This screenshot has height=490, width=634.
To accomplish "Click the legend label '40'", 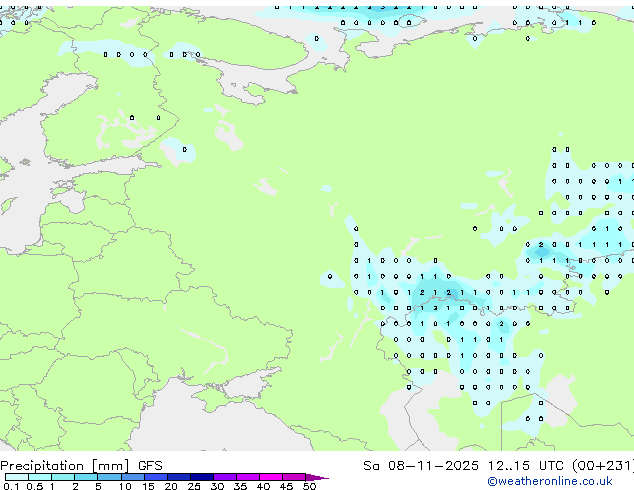I will pos(263,486).
